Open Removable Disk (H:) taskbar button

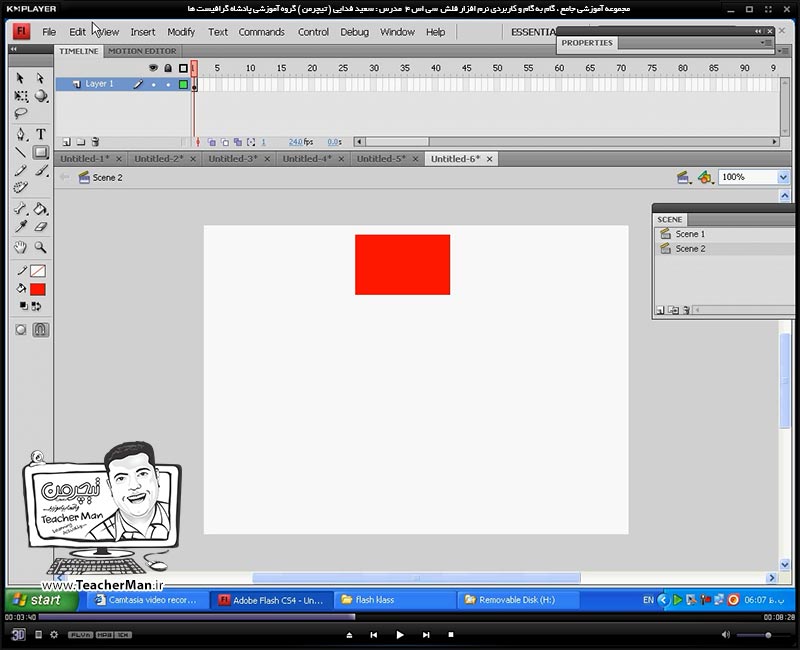click(x=518, y=600)
